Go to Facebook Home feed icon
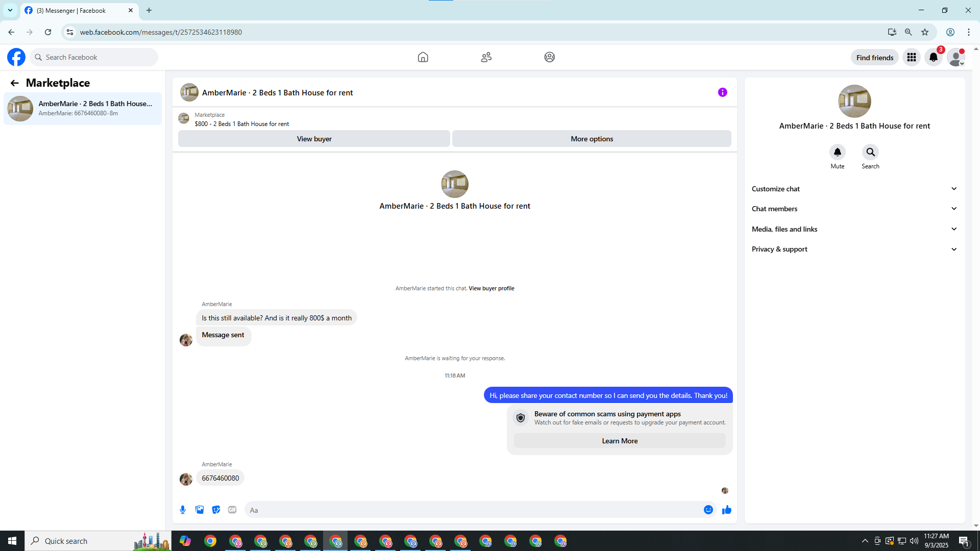 coord(423,57)
